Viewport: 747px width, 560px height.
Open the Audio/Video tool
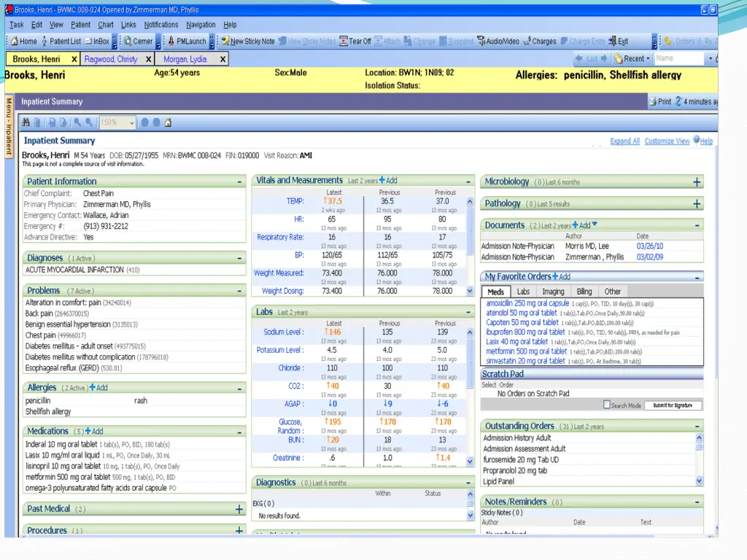click(x=498, y=42)
